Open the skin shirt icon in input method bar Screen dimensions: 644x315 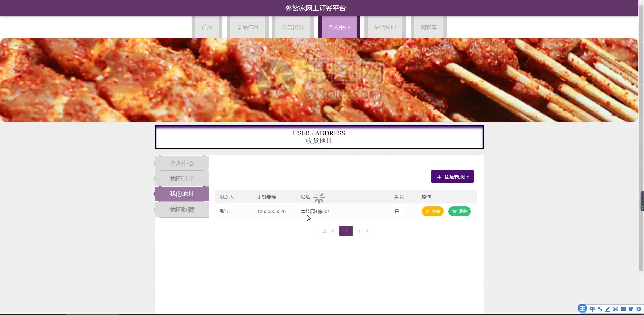click(x=631, y=309)
